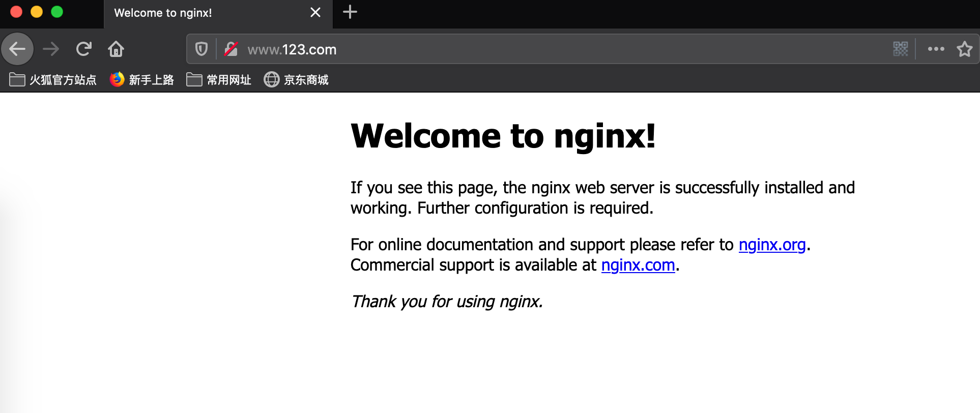980x413 pixels.
Task: Open the 火狐官方站点 bookmarks folder
Action: tap(53, 80)
